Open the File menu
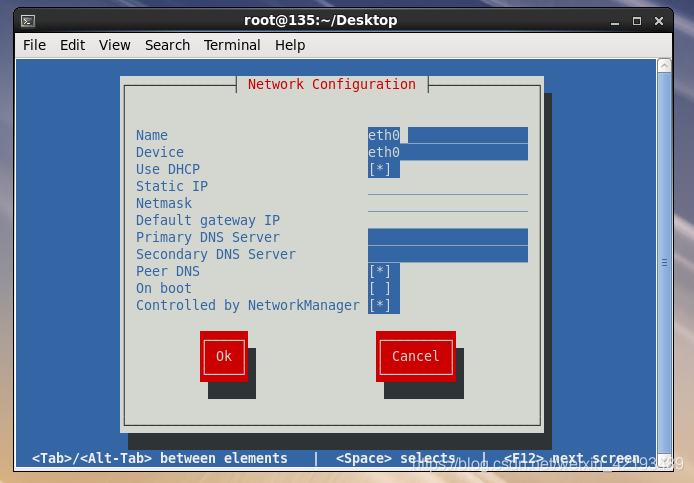Screen dimensions: 694x483 point(34,45)
